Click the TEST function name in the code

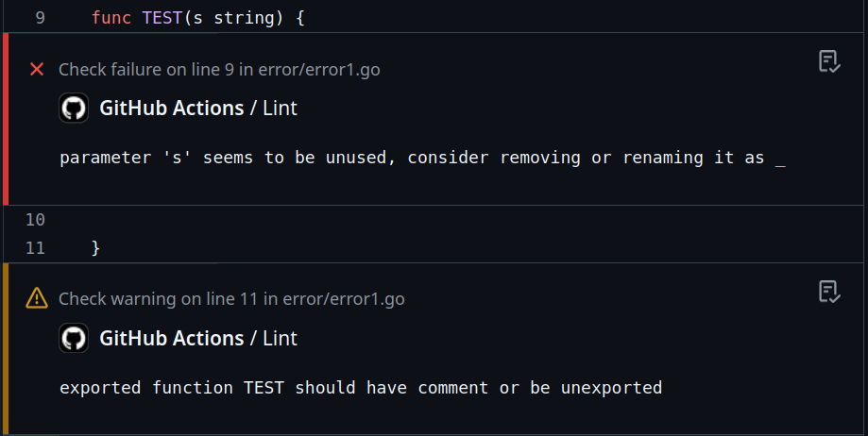(x=161, y=18)
